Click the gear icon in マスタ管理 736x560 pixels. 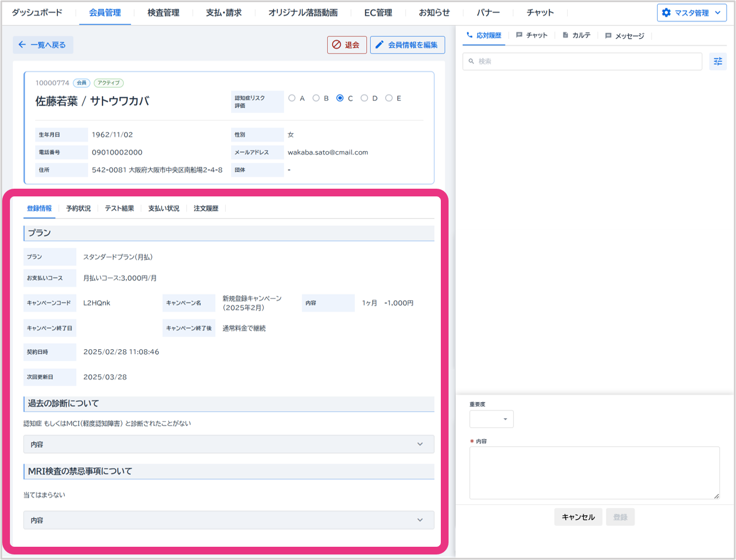(x=666, y=13)
